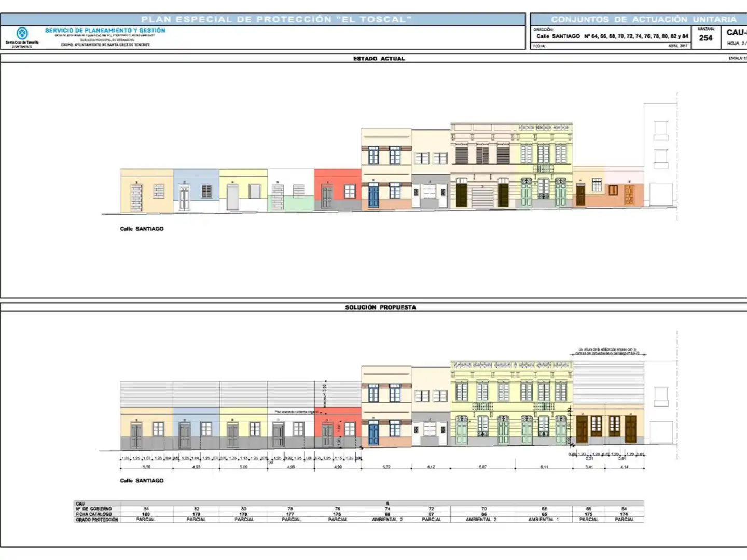747x560 pixels.
Task: Click 'Calle SANTIAGO' label under Solución Propuesta elevation
Action: [x=142, y=481]
